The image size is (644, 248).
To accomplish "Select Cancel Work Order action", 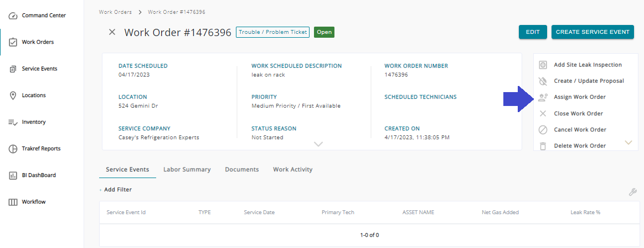I will pos(580,130).
